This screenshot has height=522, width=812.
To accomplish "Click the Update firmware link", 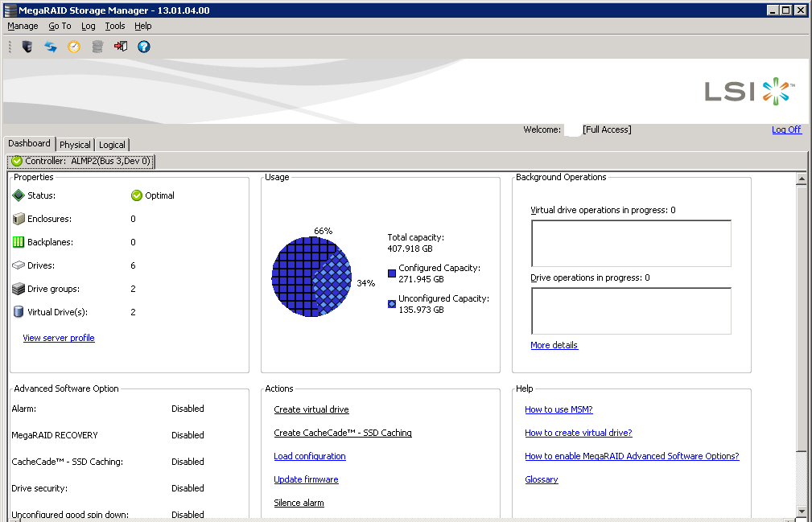I will (306, 479).
